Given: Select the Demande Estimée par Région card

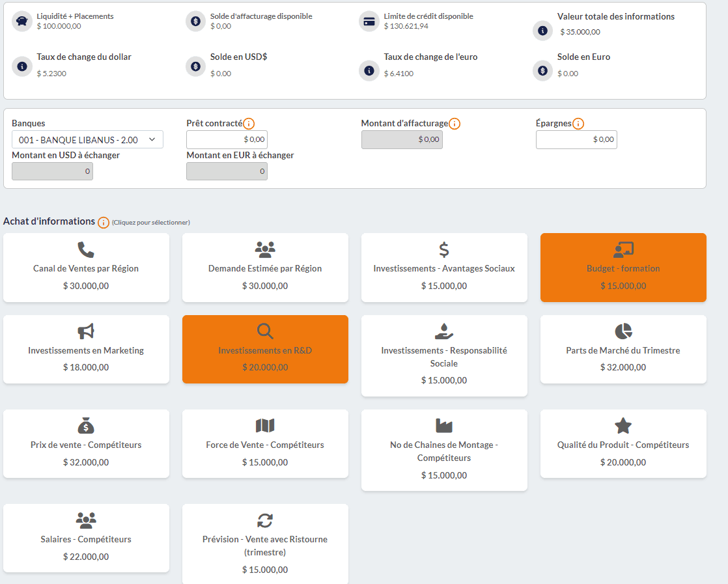Looking at the screenshot, I should tap(265, 268).
